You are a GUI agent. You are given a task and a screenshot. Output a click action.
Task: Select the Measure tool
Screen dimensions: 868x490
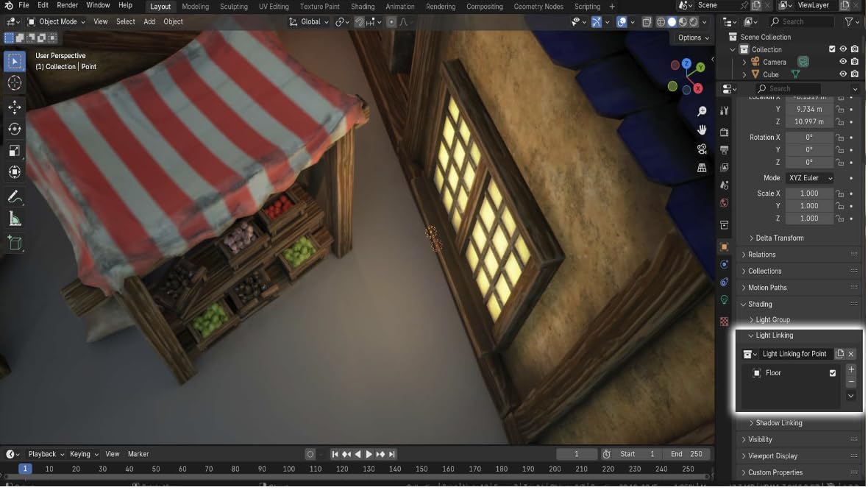click(x=15, y=219)
